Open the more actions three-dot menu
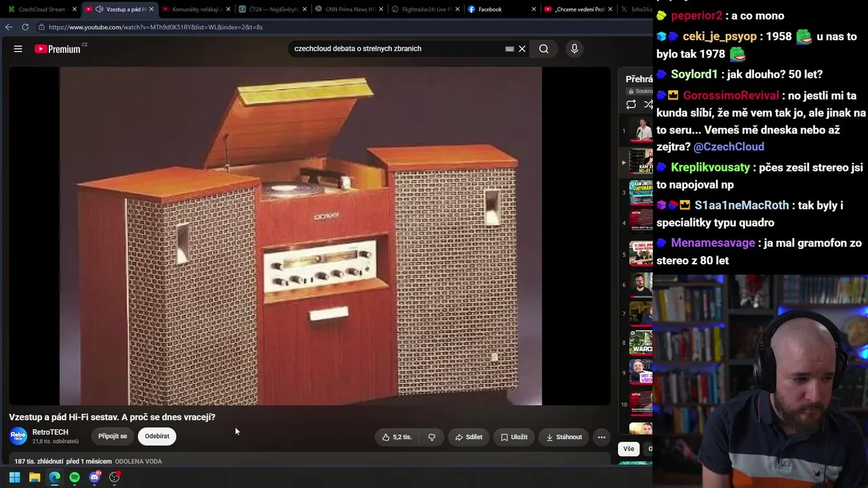 pos(601,437)
